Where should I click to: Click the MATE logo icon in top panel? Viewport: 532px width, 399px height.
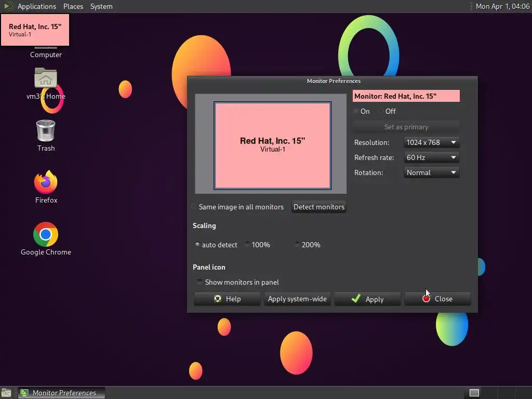pos(8,6)
